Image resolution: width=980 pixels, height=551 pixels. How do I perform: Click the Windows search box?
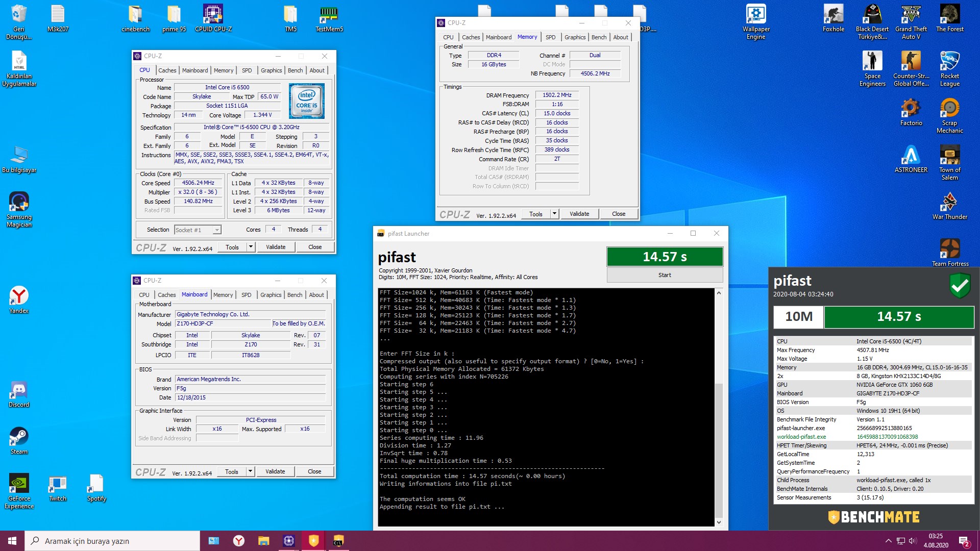(x=112, y=541)
